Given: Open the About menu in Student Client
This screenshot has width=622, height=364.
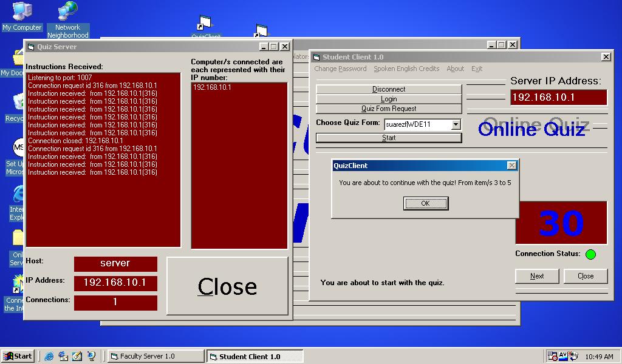Looking at the screenshot, I should [x=455, y=69].
